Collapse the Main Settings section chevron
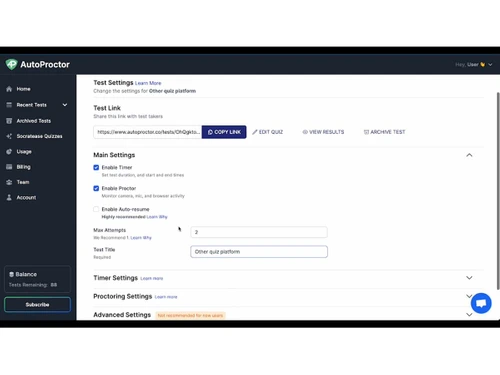 coord(469,155)
